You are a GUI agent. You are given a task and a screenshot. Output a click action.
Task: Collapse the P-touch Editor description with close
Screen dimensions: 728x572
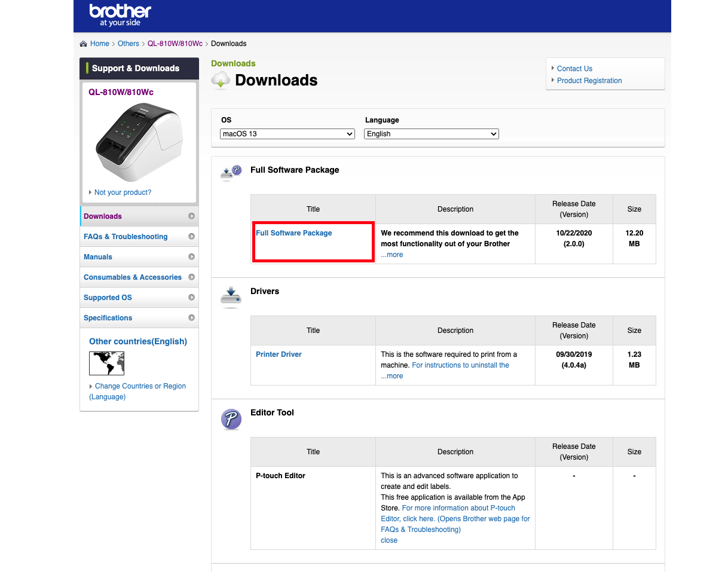click(x=389, y=540)
